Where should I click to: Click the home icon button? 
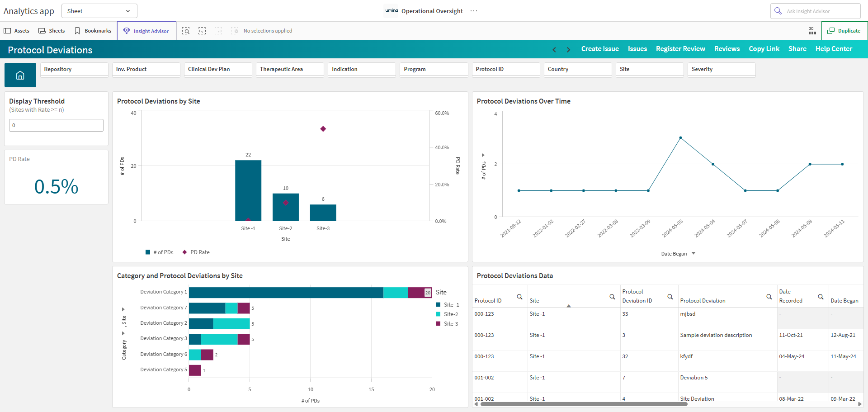tap(20, 75)
